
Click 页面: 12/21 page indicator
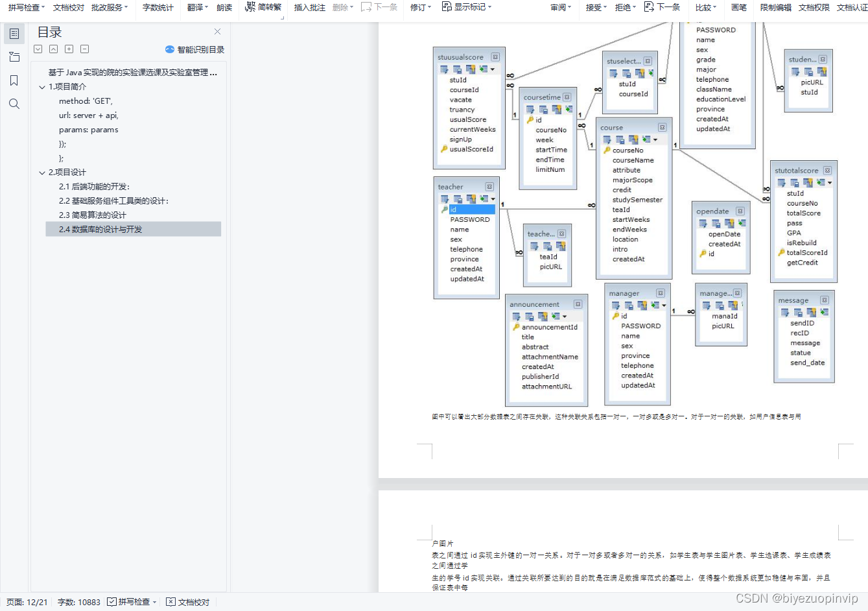click(x=27, y=602)
